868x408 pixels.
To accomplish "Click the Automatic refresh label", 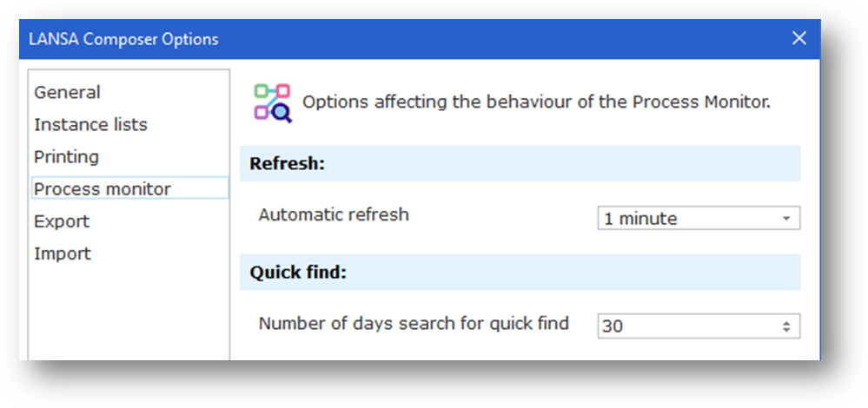I will [334, 214].
